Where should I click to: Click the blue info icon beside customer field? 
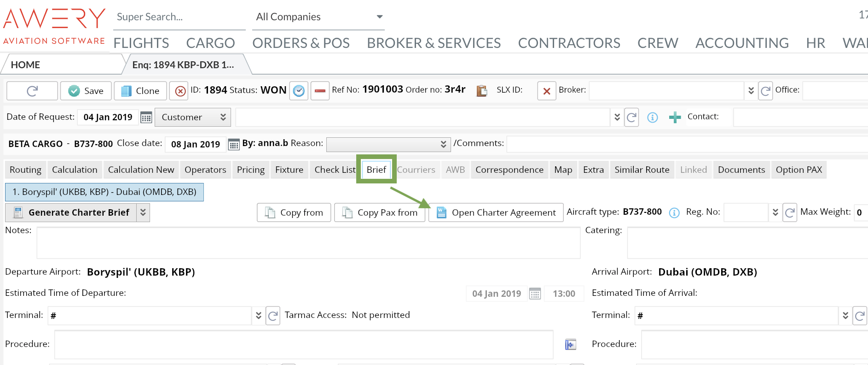point(652,118)
